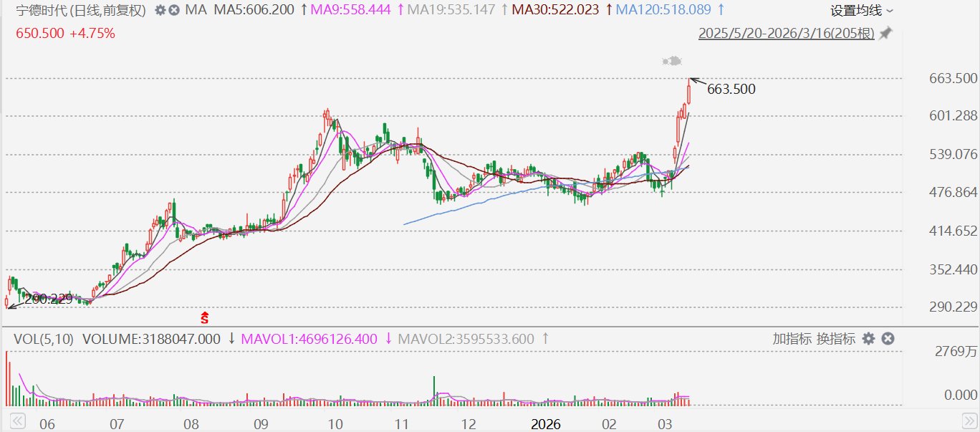Open MA indicator settings gear icon

[160, 11]
